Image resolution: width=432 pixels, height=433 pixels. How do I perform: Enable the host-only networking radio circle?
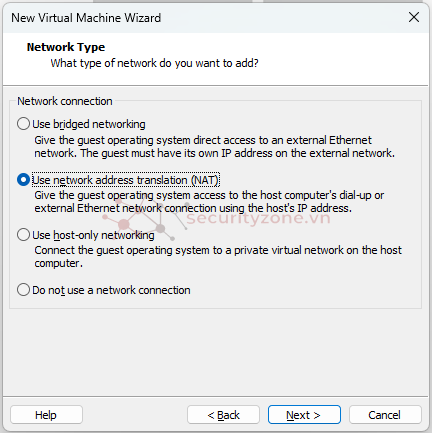[23, 235]
